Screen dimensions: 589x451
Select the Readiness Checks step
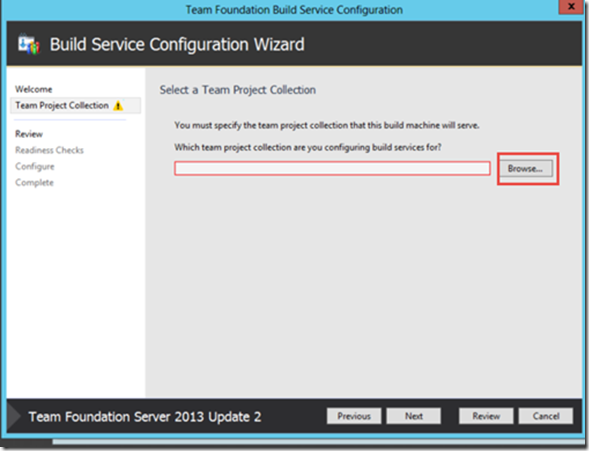49,150
